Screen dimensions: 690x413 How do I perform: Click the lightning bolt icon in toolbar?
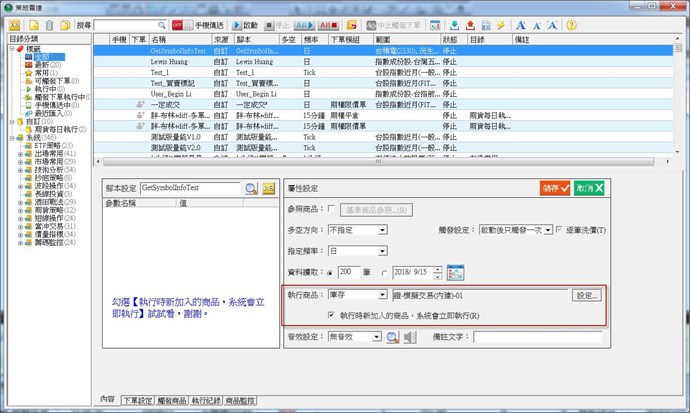click(x=499, y=24)
